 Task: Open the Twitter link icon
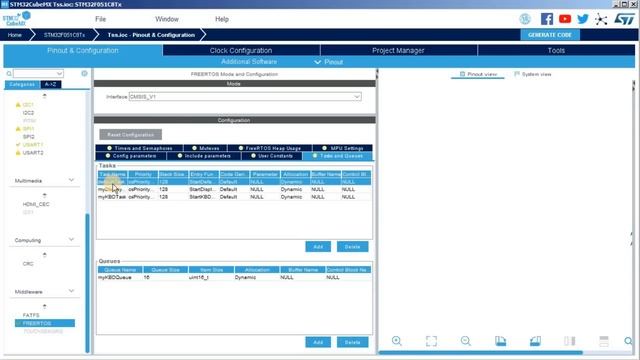tap(583, 19)
